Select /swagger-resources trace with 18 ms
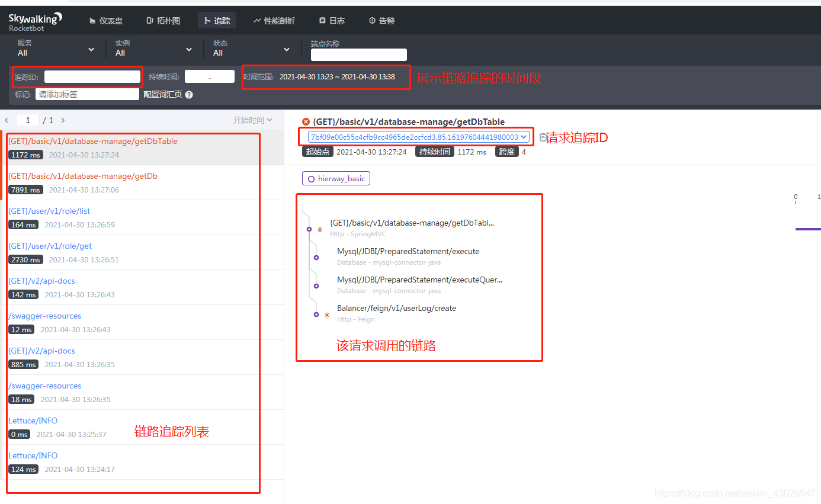This screenshot has height=504, width=821. click(x=142, y=392)
